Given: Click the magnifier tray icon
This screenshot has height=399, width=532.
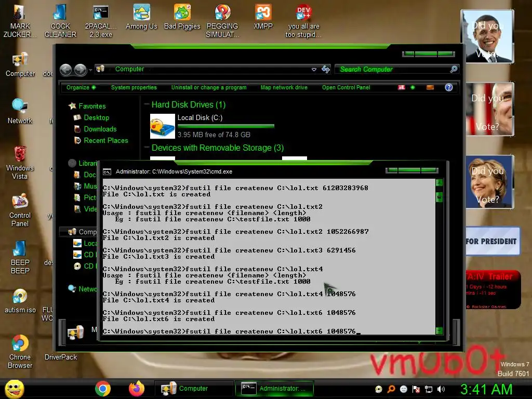Looking at the screenshot, I should 391,389.
